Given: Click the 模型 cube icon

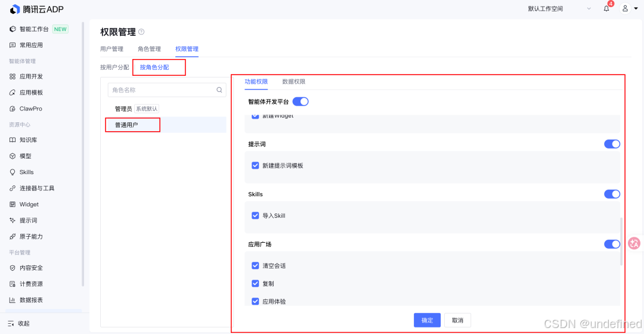Looking at the screenshot, I should (x=13, y=156).
